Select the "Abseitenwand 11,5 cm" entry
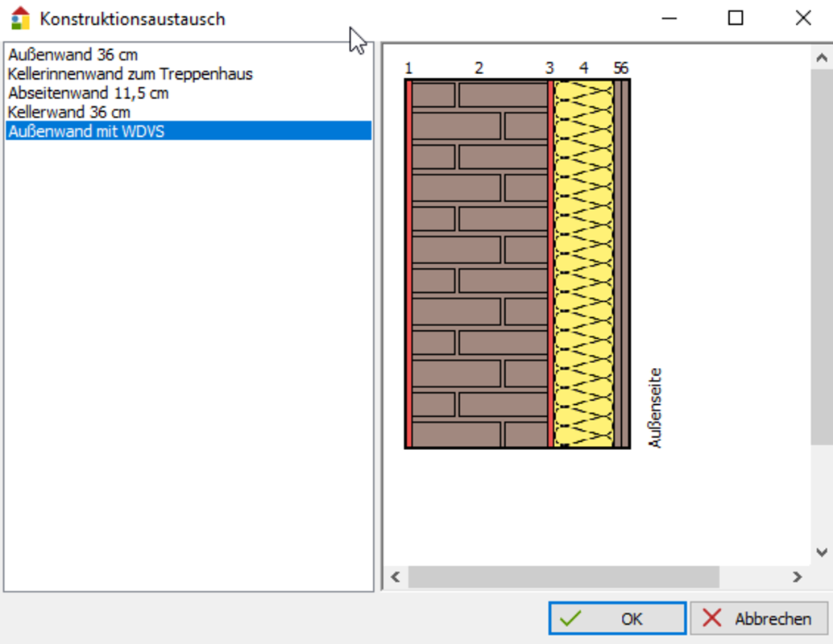This screenshot has width=833, height=644. pyautogui.click(x=88, y=93)
